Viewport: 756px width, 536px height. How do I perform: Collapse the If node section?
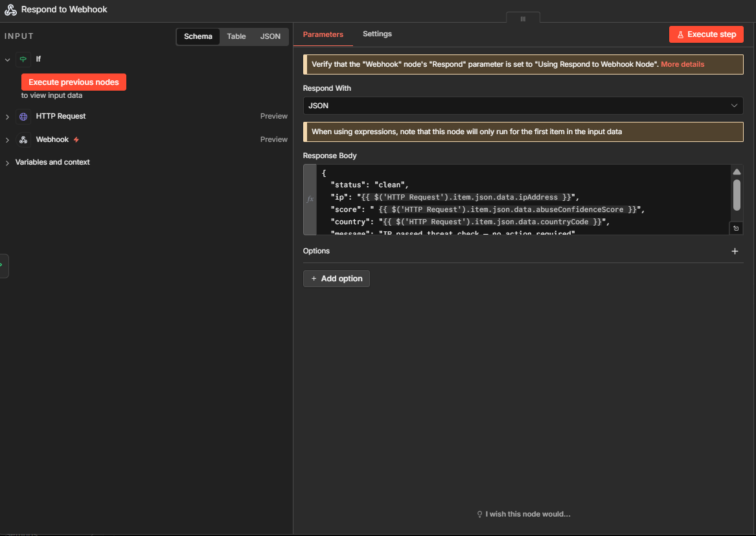click(7, 60)
